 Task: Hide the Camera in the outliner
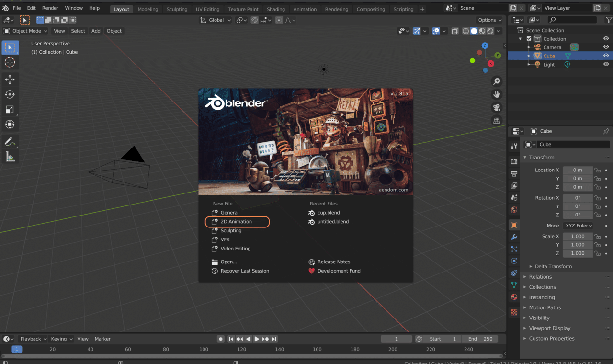(606, 47)
